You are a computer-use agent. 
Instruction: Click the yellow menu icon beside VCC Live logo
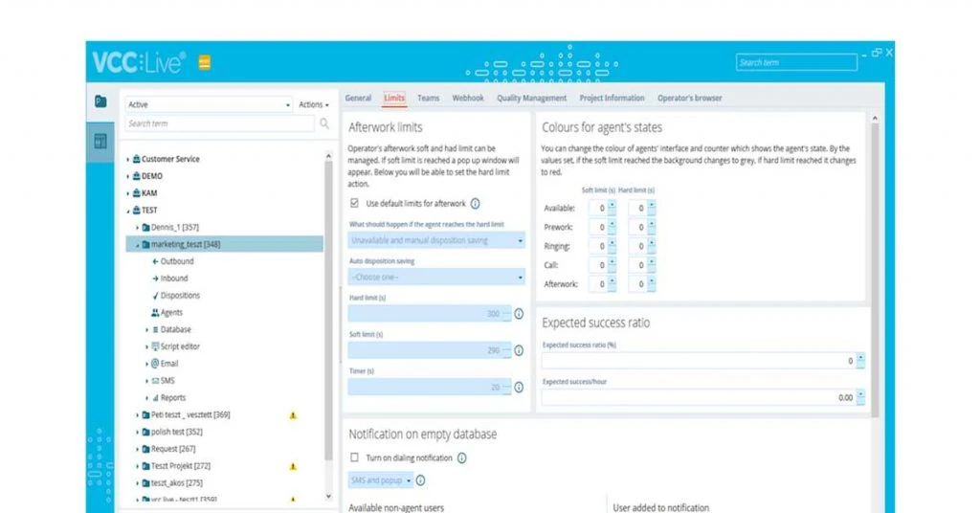coord(205,62)
